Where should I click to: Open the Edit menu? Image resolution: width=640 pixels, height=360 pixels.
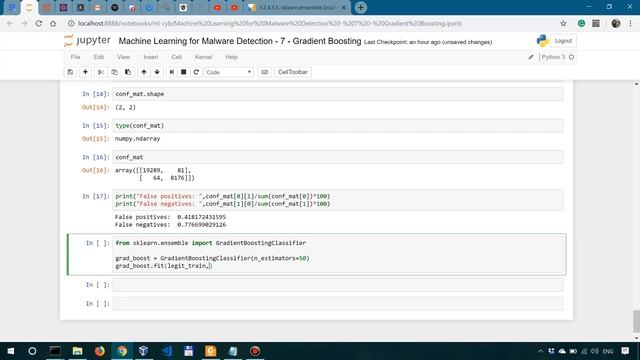[99, 57]
